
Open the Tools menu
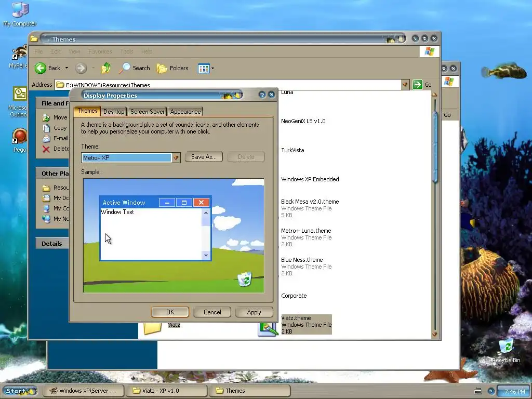tap(127, 51)
